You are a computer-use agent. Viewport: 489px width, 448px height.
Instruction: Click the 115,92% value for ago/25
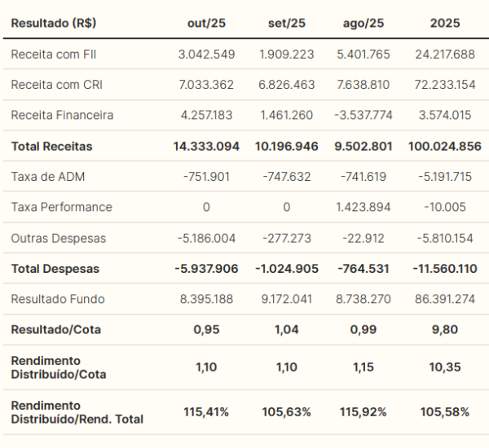(x=363, y=412)
